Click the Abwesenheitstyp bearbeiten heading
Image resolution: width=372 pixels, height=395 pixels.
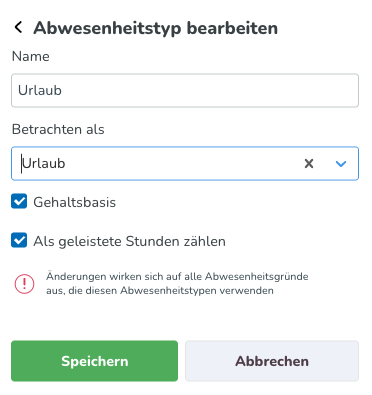click(x=156, y=28)
